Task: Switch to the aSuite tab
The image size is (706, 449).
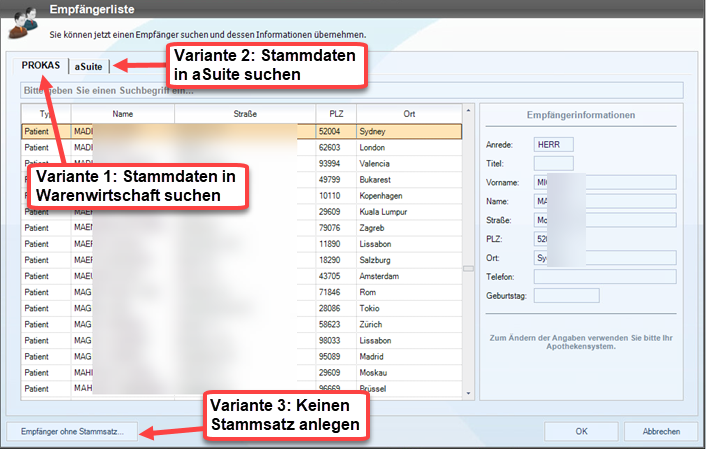Action: (90, 65)
